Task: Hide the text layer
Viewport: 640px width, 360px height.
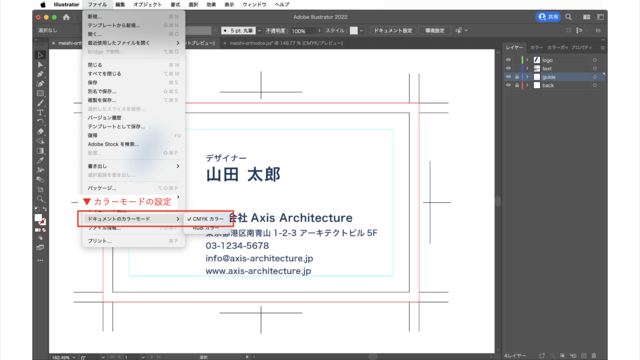Action: point(508,69)
